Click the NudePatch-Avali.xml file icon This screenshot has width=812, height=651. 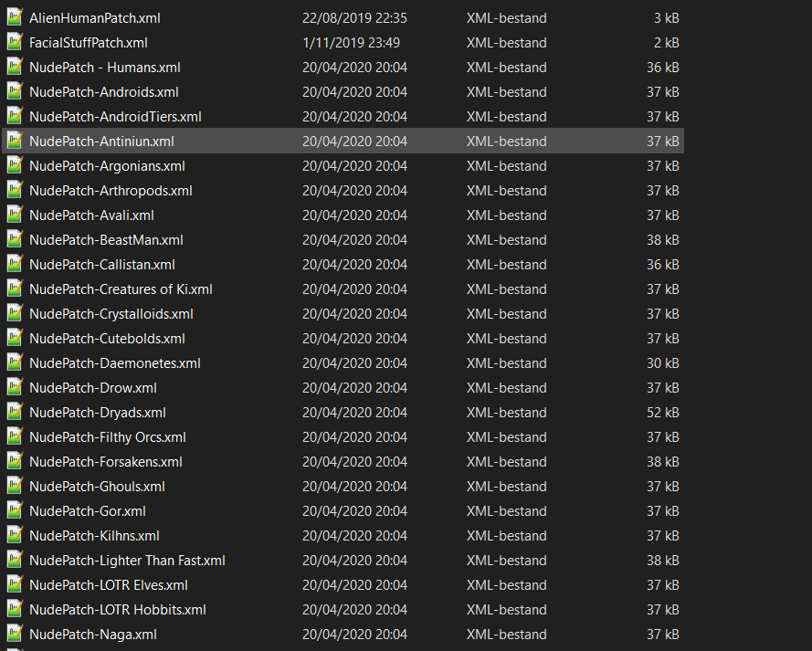coord(15,215)
